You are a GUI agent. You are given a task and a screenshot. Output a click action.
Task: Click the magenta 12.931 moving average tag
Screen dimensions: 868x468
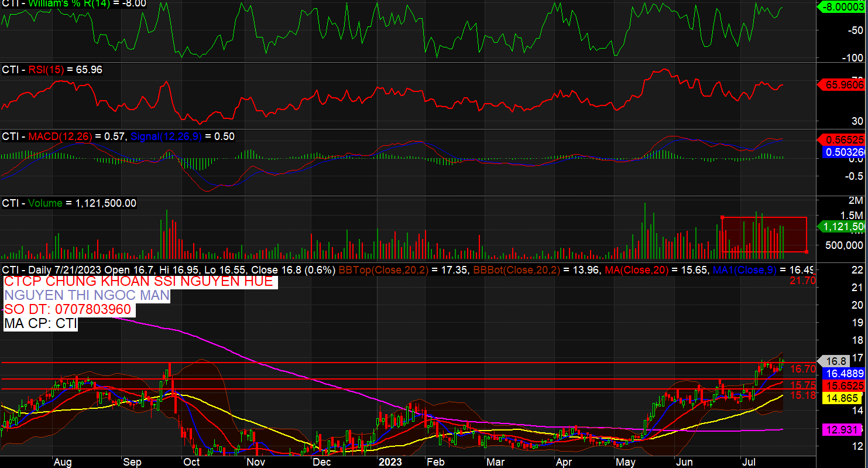843,429
